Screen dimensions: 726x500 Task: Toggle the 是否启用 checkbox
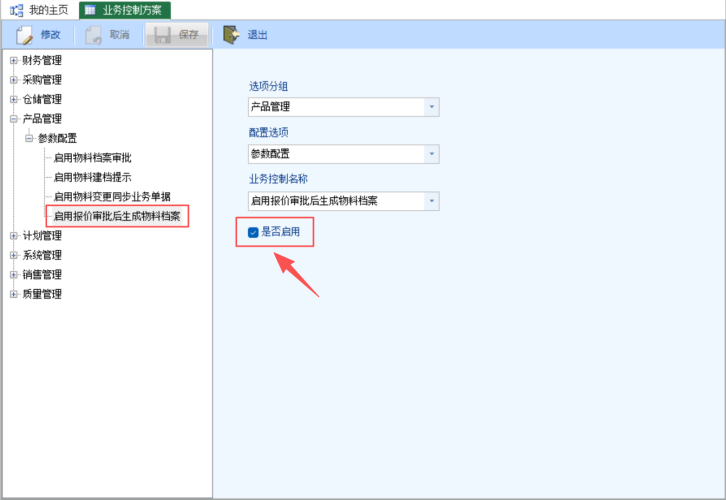[x=253, y=233]
